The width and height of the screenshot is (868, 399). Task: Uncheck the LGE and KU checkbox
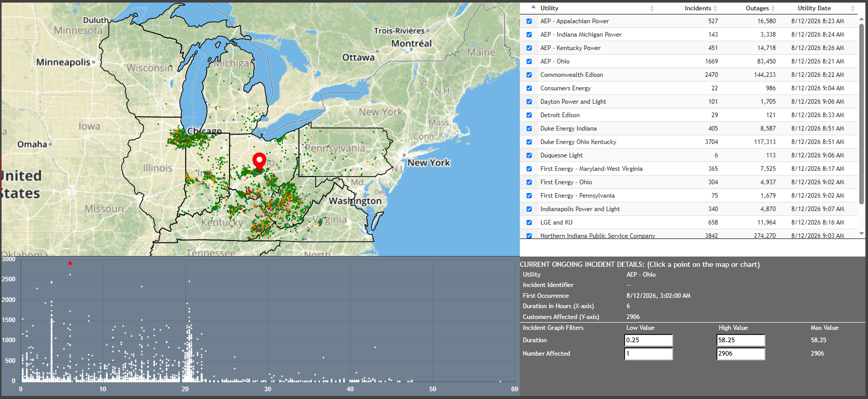click(x=529, y=222)
